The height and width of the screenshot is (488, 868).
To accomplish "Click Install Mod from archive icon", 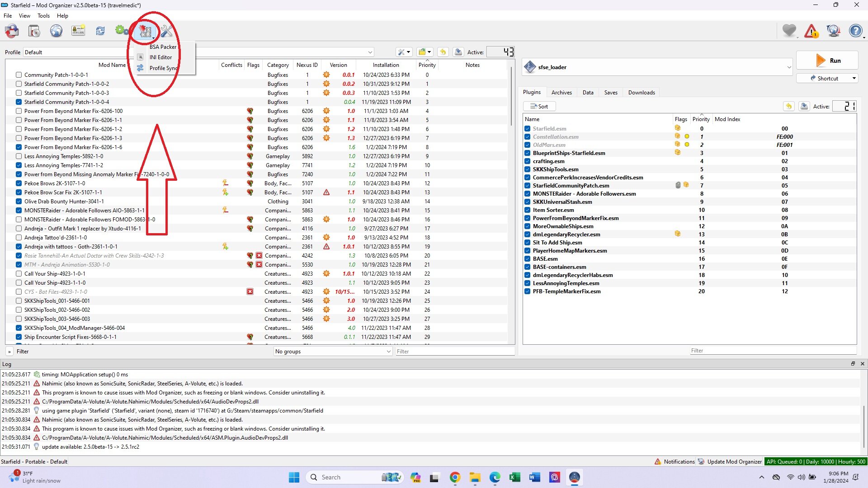I will click(x=34, y=31).
